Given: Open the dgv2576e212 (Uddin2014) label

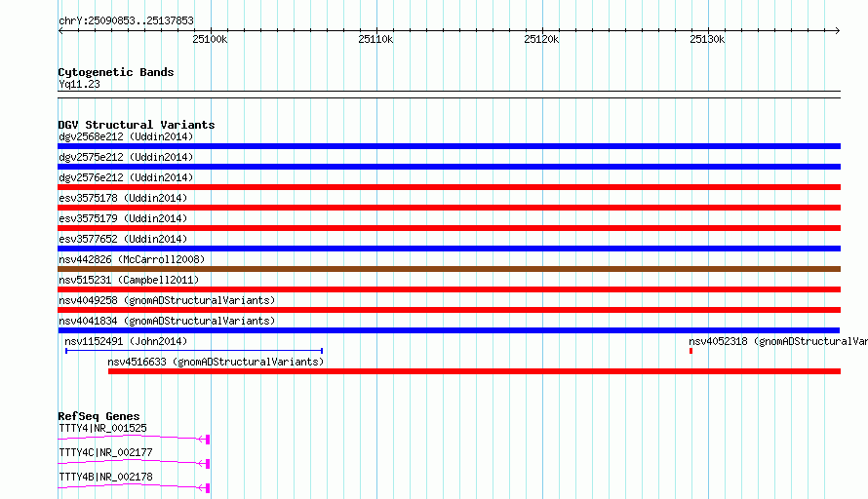Looking at the screenshot, I should tap(126, 177).
